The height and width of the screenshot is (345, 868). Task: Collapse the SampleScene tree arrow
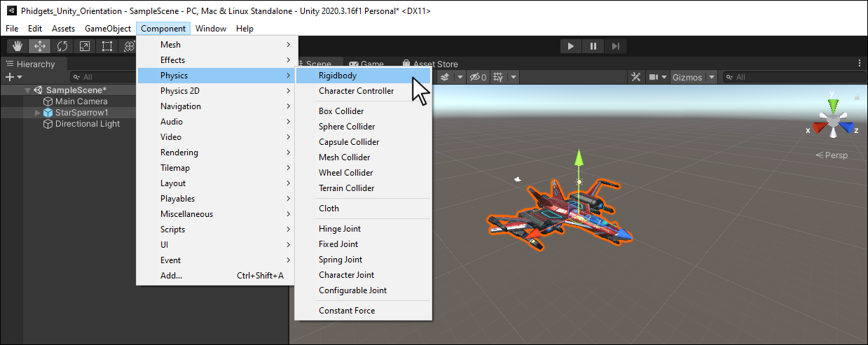[28, 90]
